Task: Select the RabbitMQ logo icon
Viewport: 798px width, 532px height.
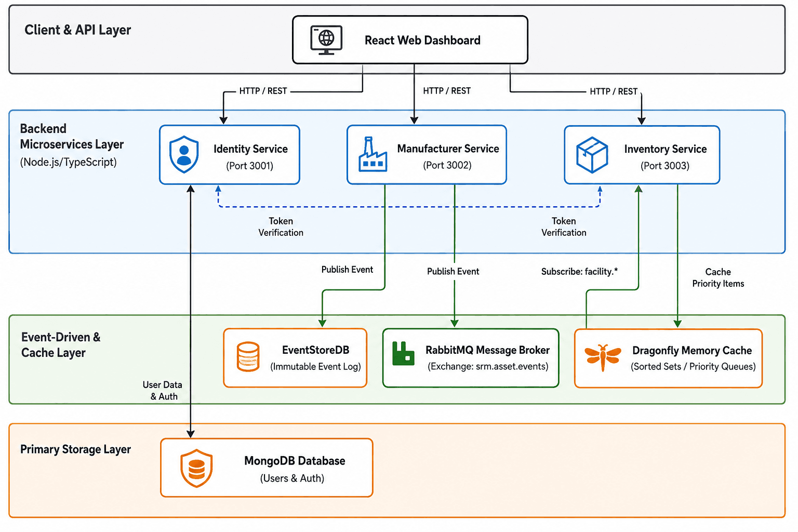Action: coord(403,354)
